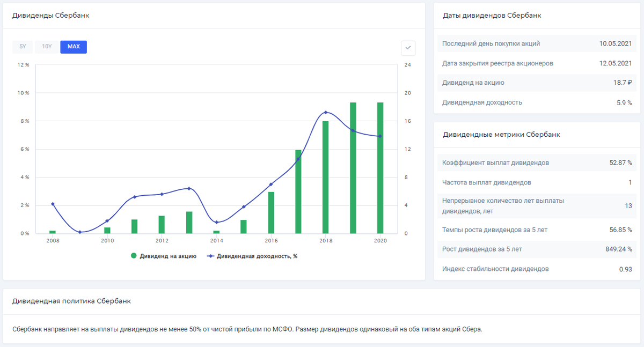Click 'Дата закрытия реестра акционеров' row label
Screen dimensions: 644x347
coord(497,63)
